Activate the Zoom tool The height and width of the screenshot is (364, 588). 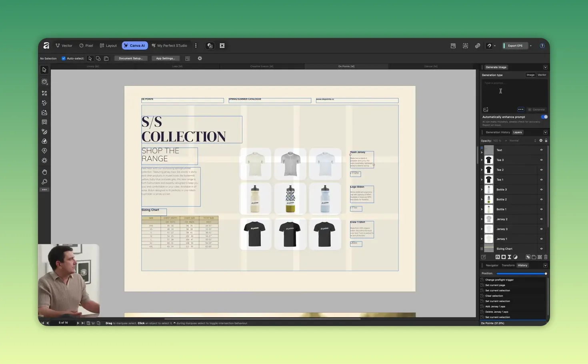coord(44,182)
